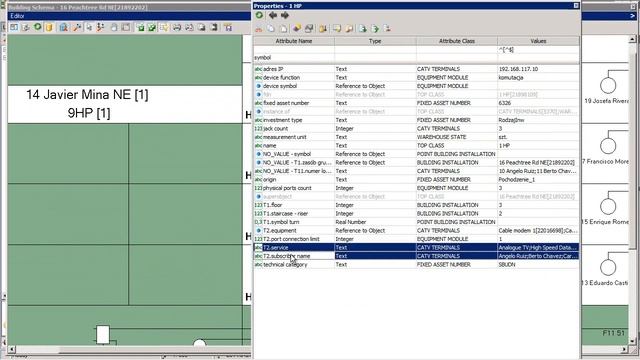Click the Attribute Name filter field containing 'symbol'

coord(294,58)
